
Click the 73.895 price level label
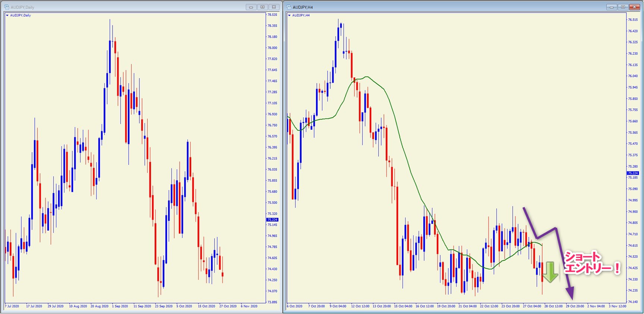coord(272,302)
